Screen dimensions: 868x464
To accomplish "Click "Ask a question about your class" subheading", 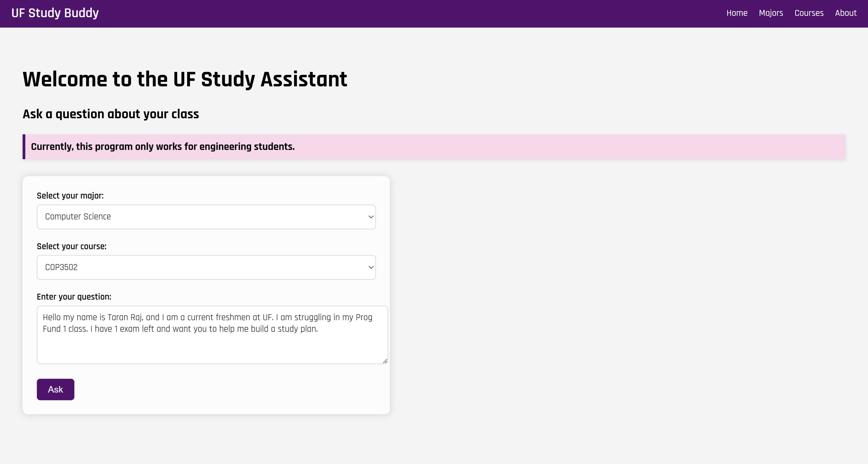I will 111,114.
